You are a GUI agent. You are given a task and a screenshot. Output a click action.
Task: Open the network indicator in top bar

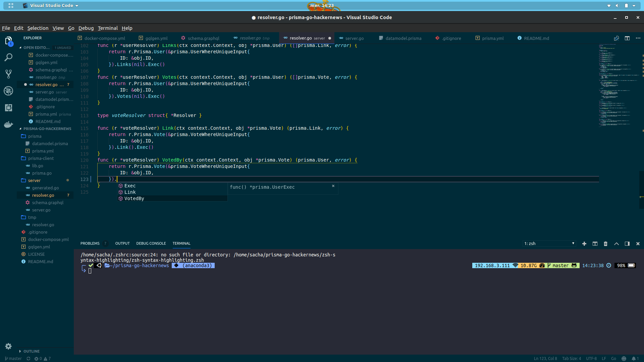[609, 6]
